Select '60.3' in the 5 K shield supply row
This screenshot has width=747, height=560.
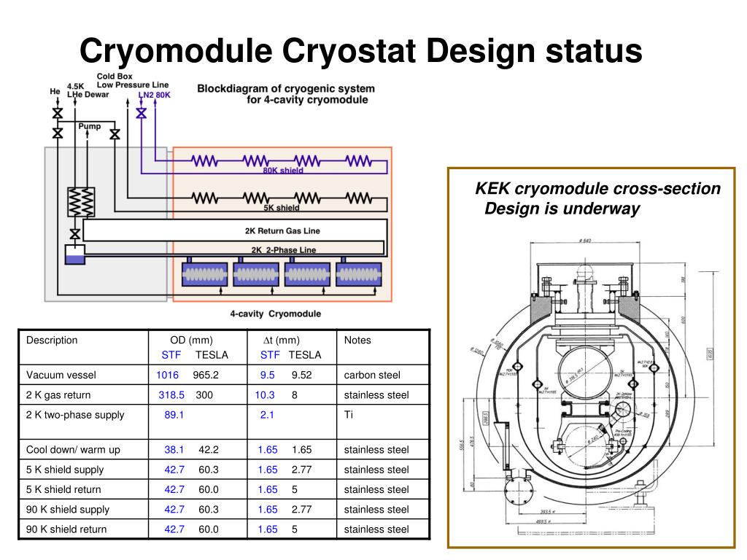[x=209, y=470]
